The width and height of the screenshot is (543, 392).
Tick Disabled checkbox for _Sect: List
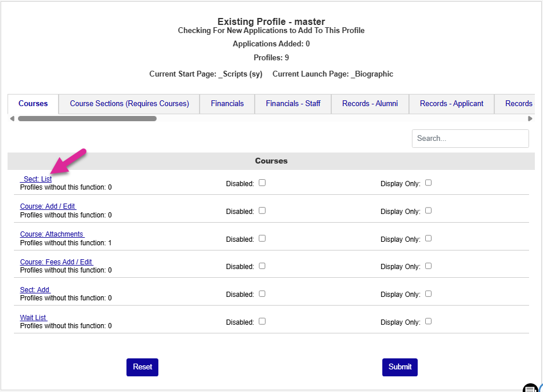pos(262,183)
